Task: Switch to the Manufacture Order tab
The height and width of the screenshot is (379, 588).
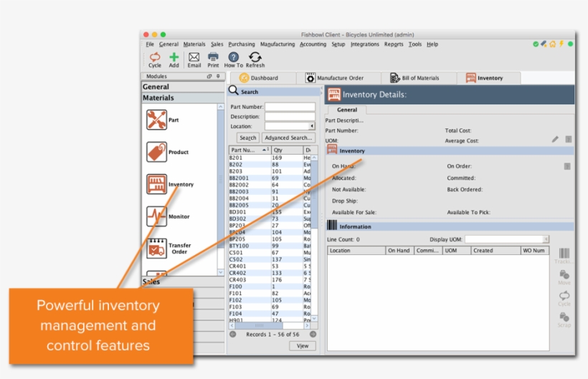Action: (338, 78)
